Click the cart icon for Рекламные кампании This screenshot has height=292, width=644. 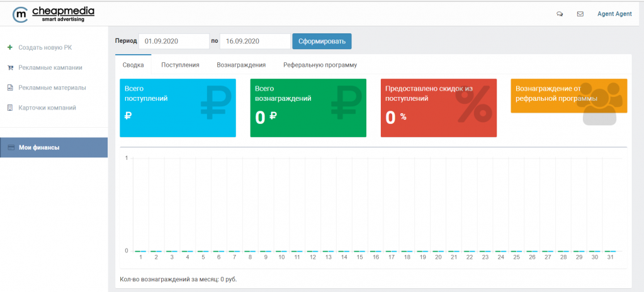pos(10,67)
